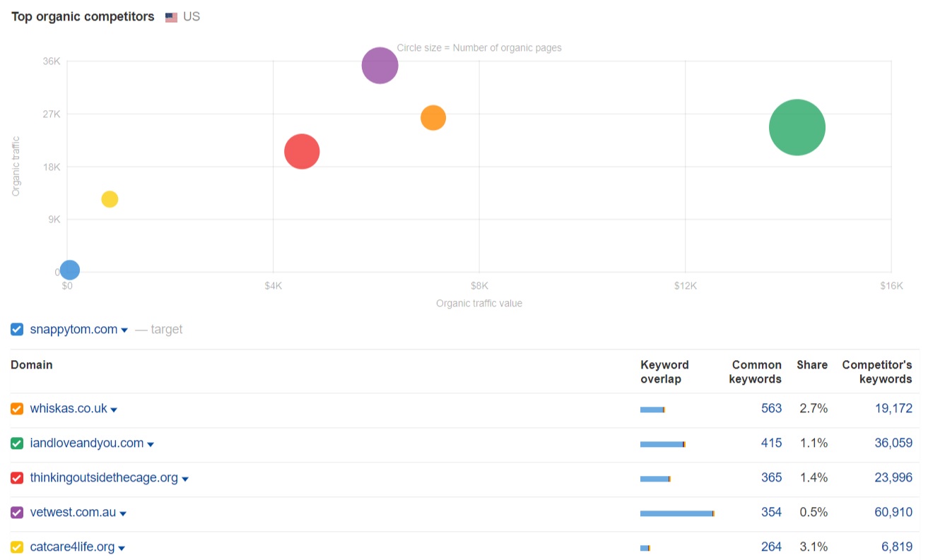
Task: Toggle the iandloveandyou.com green checkbox
Action: (17, 443)
